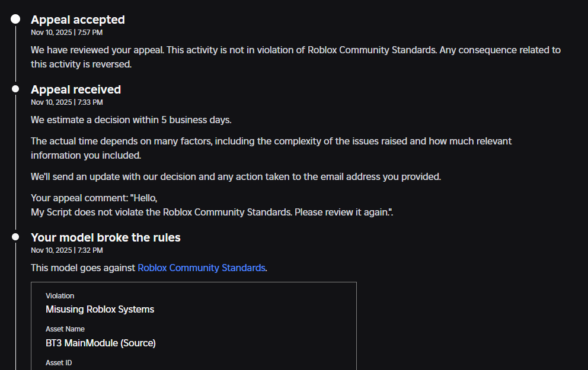
Task: Click the Asset ID label
Action: pos(59,362)
